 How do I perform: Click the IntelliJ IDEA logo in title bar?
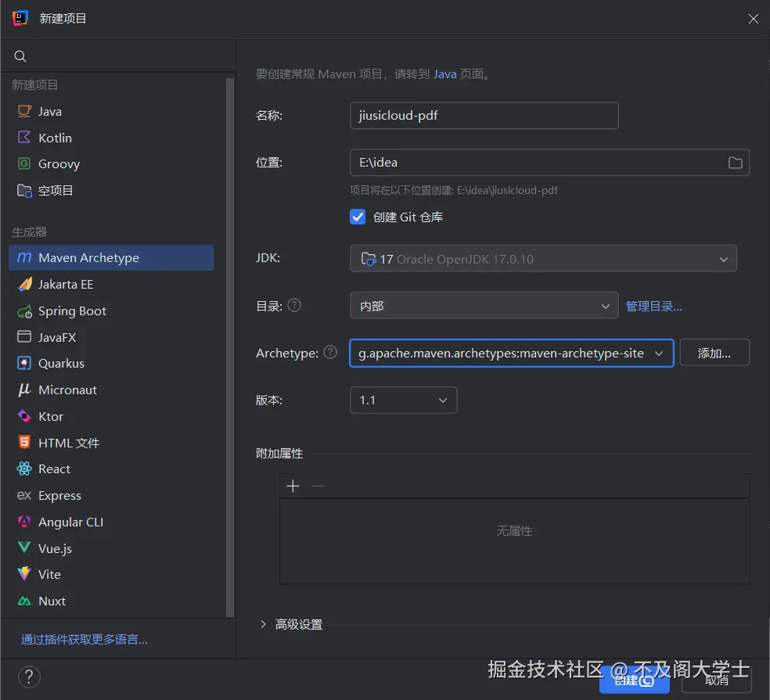click(x=20, y=18)
